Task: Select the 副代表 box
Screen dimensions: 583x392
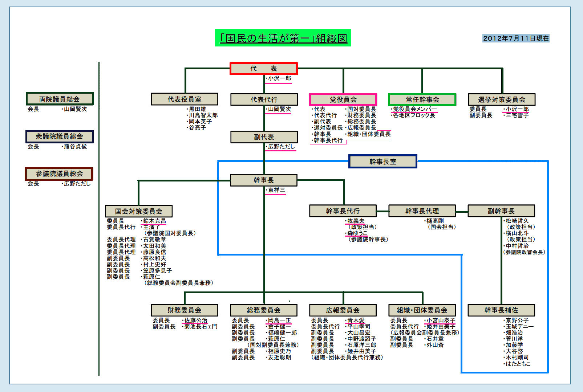Action: (264, 137)
